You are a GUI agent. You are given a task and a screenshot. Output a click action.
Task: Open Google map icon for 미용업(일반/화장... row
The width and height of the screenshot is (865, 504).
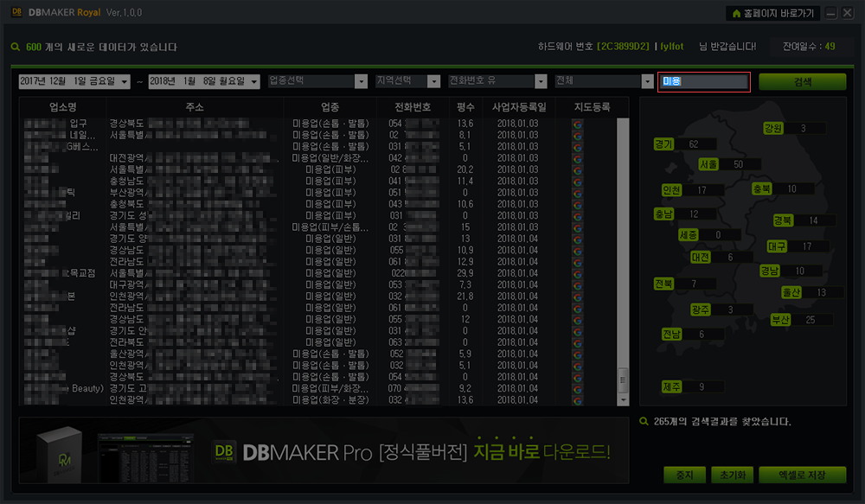(577, 159)
